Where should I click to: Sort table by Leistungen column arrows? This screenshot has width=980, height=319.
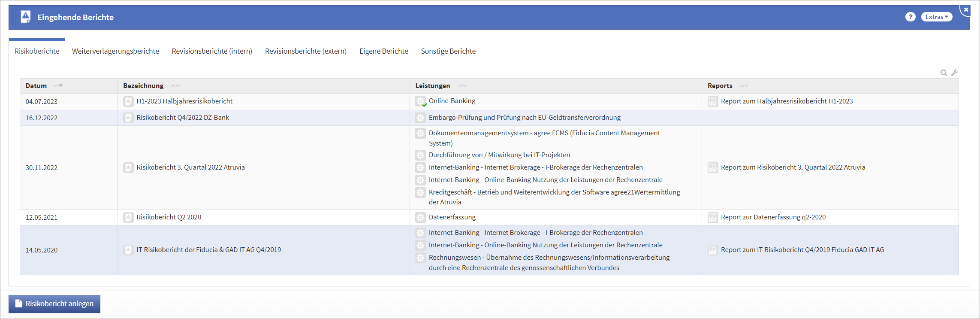(462, 86)
